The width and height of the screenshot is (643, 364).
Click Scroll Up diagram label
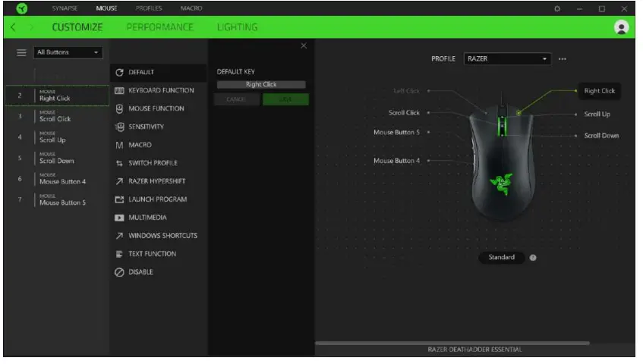(597, 115)
